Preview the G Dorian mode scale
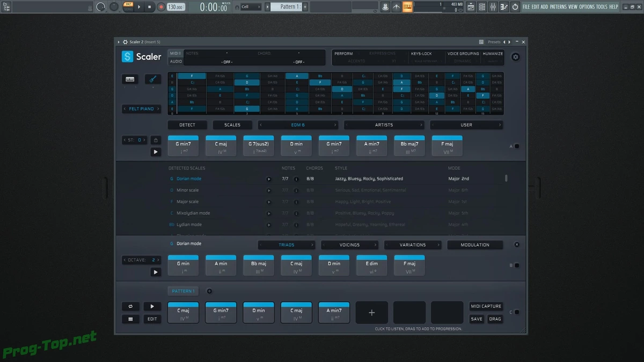644x362 pixels. click(269, 179)
